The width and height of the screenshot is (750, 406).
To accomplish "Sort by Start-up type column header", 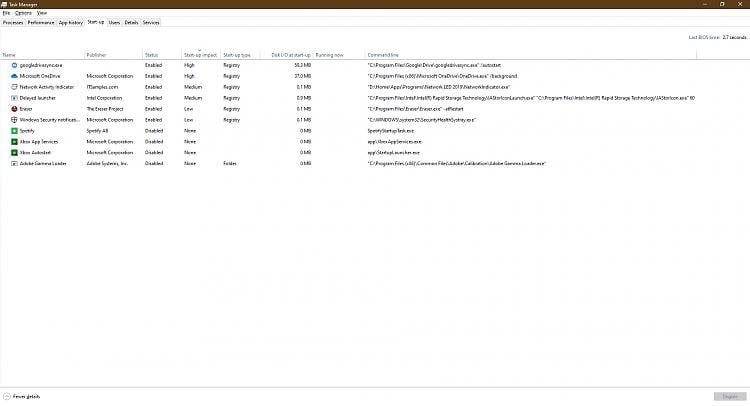I will pos(240,55).
